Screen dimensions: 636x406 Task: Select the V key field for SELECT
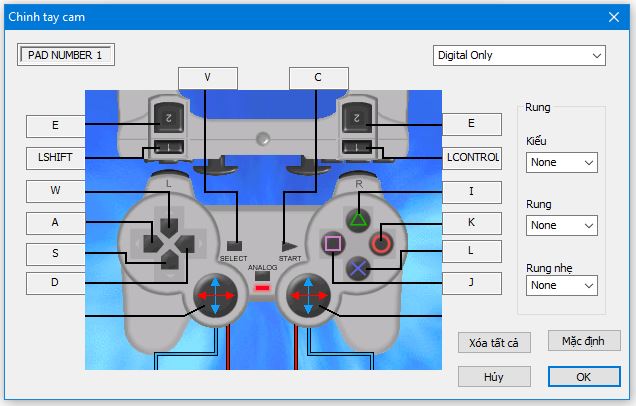tap(208, 78)
